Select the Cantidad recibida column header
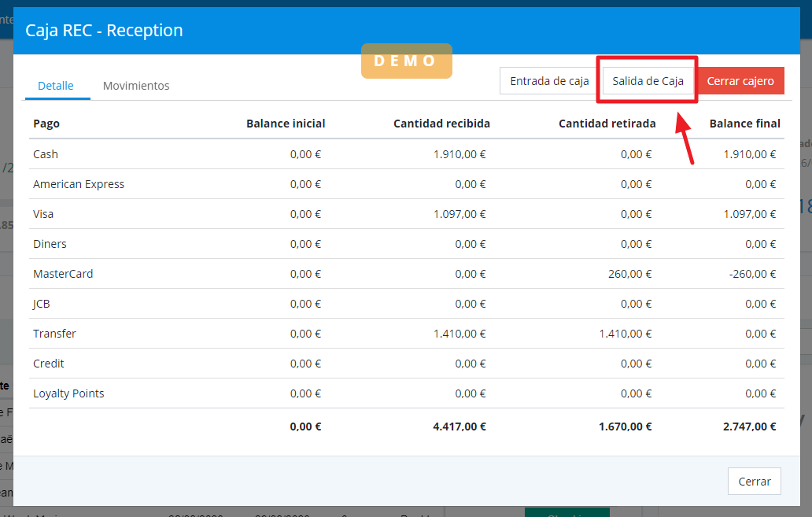 (441, 124)
